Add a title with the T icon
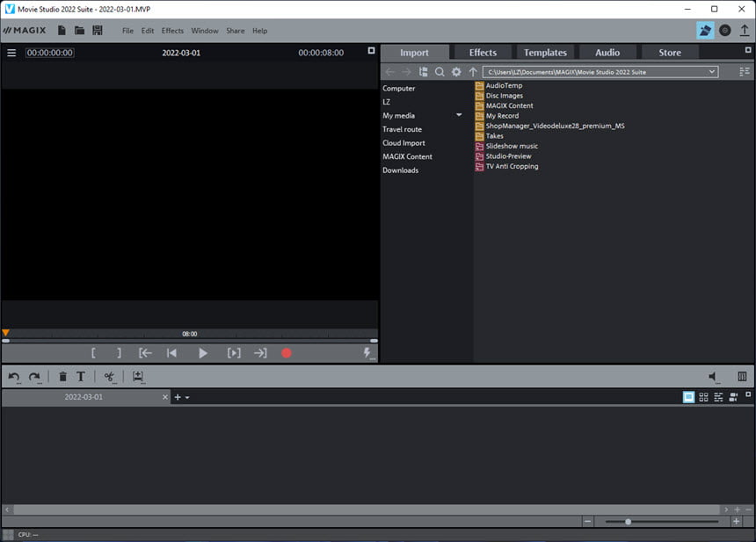The image size is (756, 542). coord(81,377)
